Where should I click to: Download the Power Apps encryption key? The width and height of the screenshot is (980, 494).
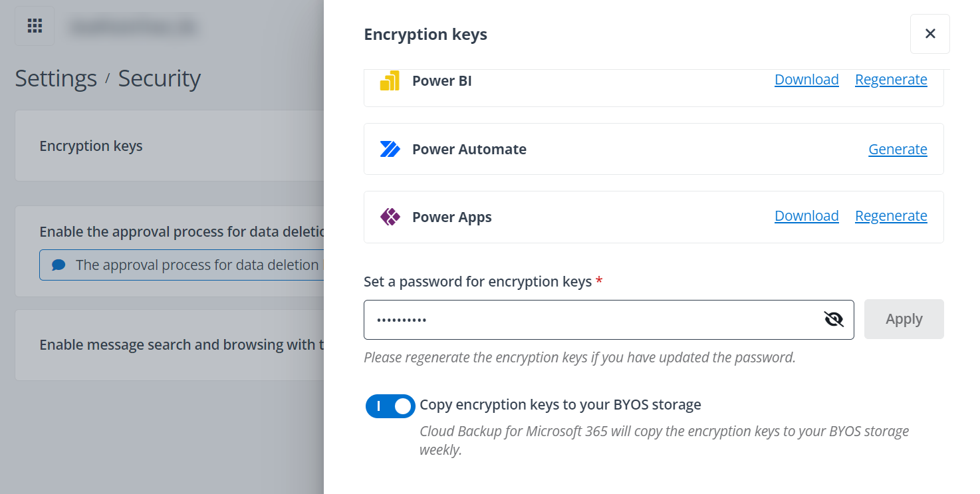(x=806, y=215)
